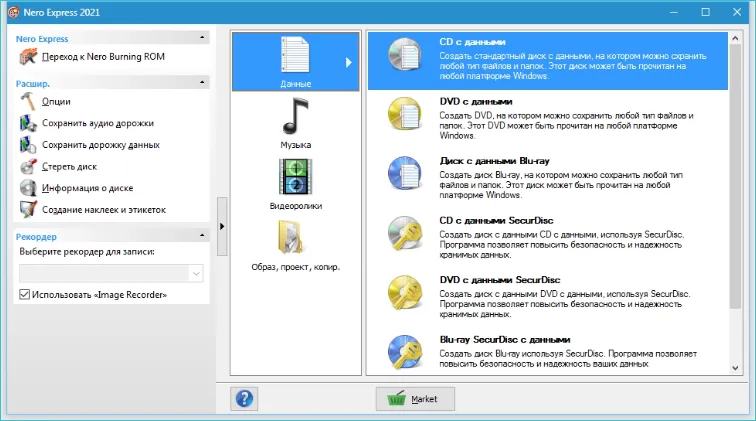756x421 pixels.
Task: Collapse the Расшир. section
Action: click(203, 84)
